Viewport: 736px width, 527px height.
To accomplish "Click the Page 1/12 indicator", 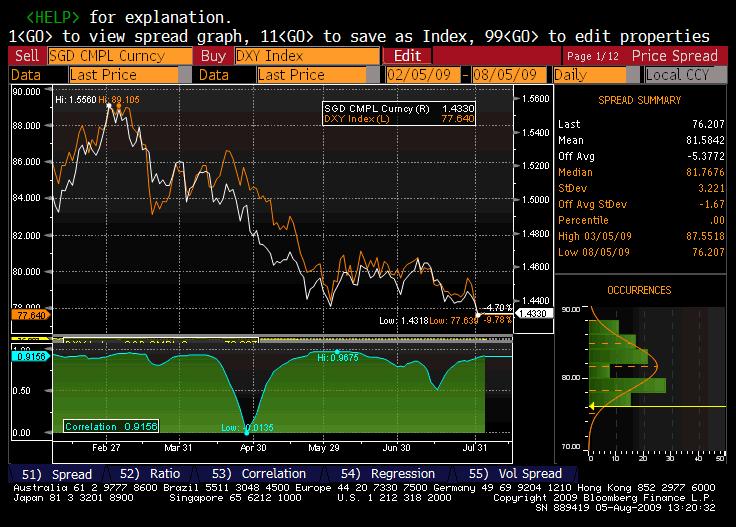I will click(x=593, y=56).
